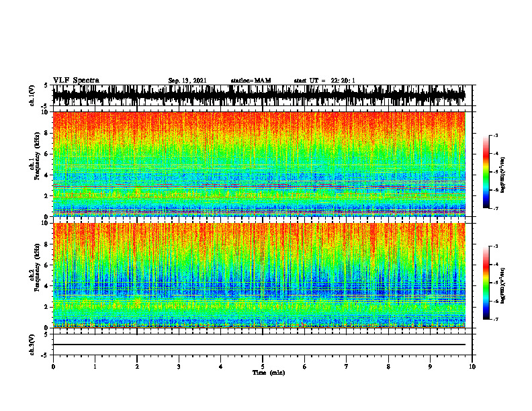The width and height of the screenshot is (532, 411).
Task: Click time axis tick label "8"
Action: 388,367
